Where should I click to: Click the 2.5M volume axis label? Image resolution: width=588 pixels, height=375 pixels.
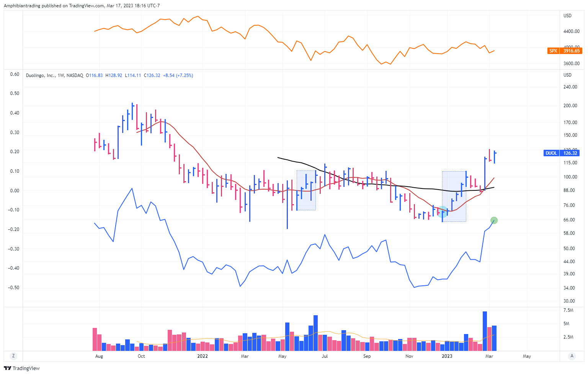pos(568,337)
